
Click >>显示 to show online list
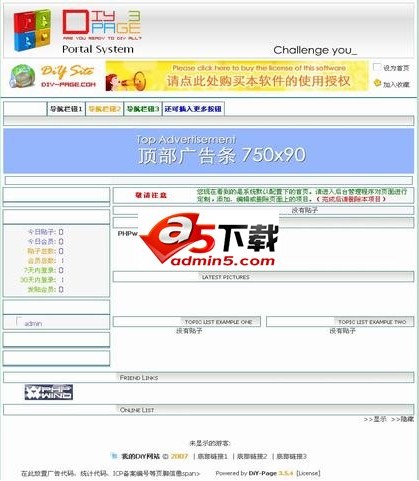point(375,419)
